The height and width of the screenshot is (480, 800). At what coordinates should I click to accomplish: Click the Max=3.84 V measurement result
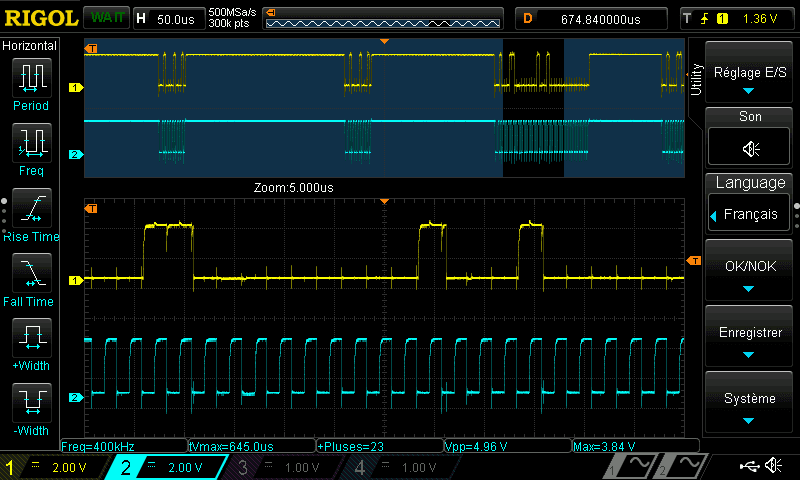pyautogui.click(x=636, y=446)
